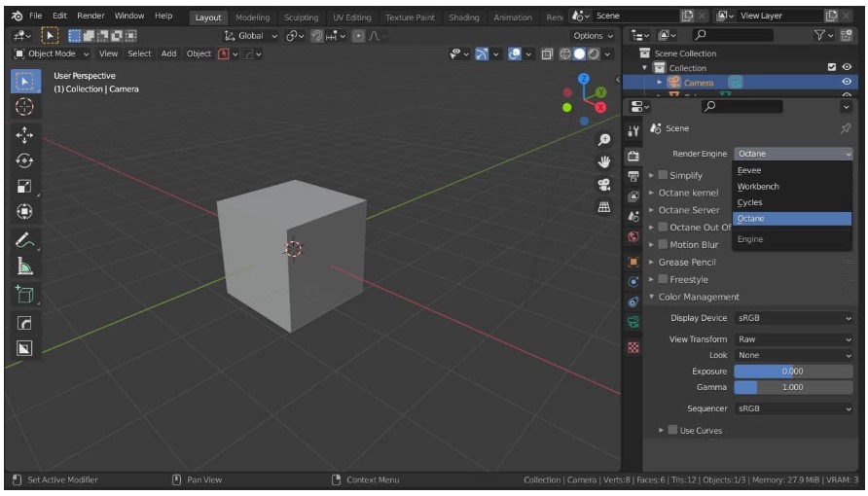
Task: Select the Measure tool
Action: 25,266
